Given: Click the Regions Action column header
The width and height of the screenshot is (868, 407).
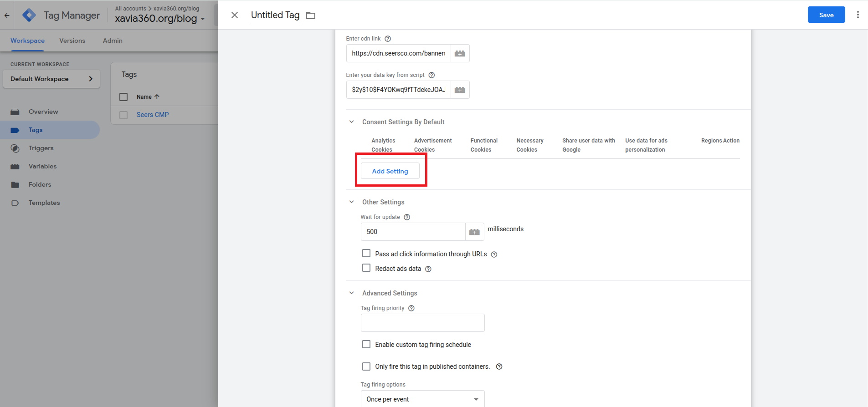Looking at the screenshot, I should [720, 141].
